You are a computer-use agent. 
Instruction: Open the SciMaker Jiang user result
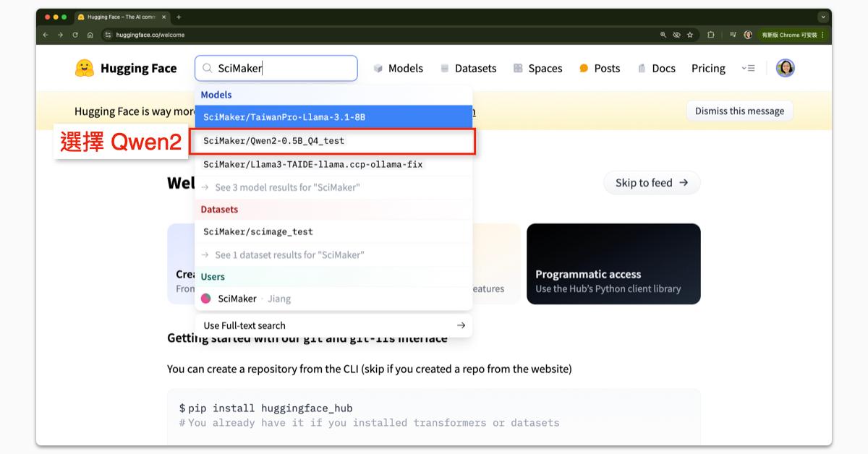pos(333,299)
